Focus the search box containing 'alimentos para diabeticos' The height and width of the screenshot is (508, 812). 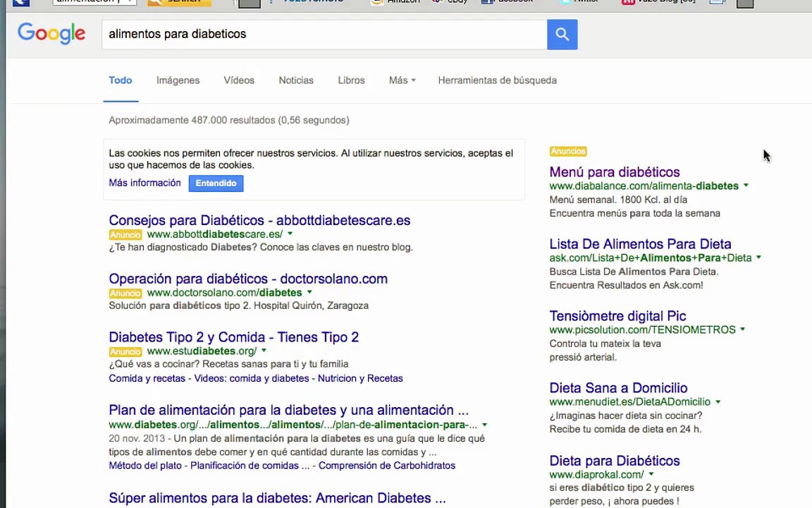click(324, 34)
